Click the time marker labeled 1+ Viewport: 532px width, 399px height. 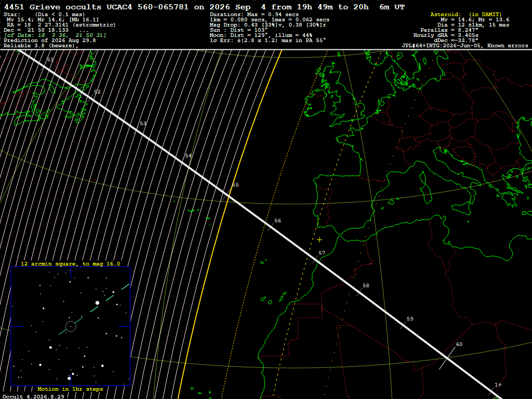(498, 384)
